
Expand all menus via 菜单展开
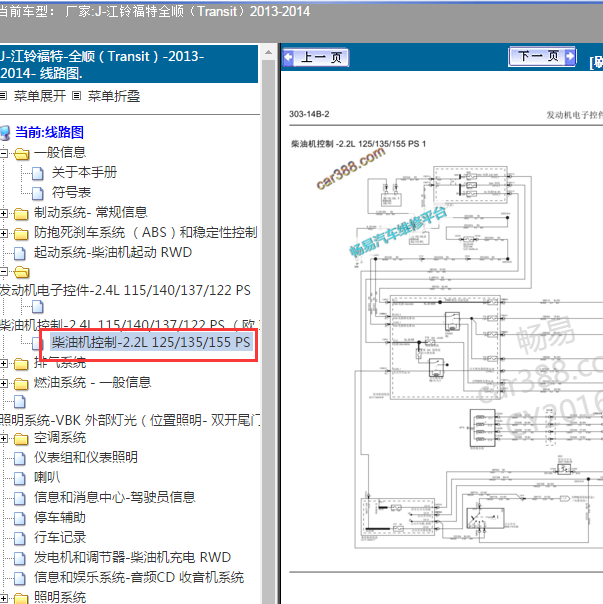point(40,96)
